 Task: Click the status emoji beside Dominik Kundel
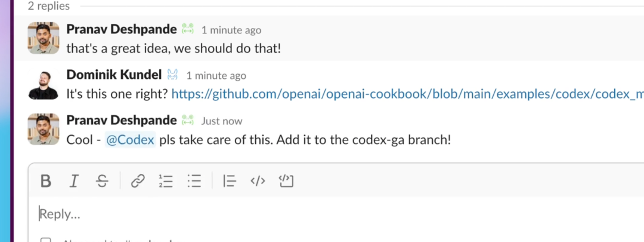172,75
